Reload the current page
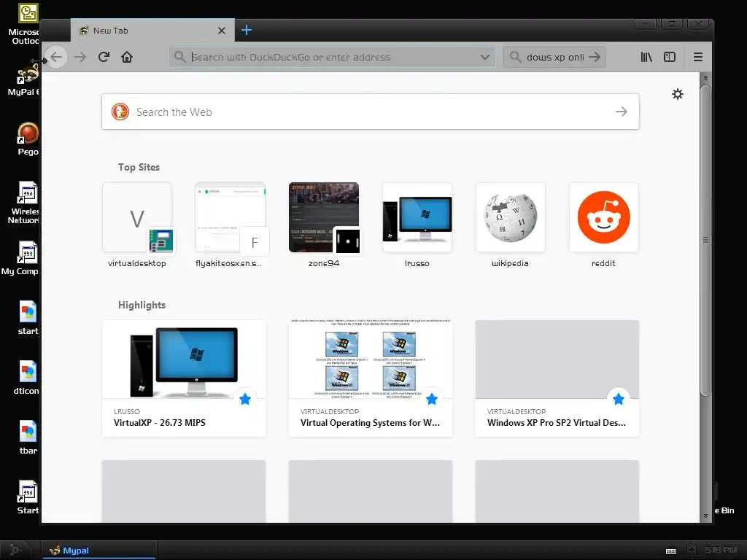 tap(104, 57)
